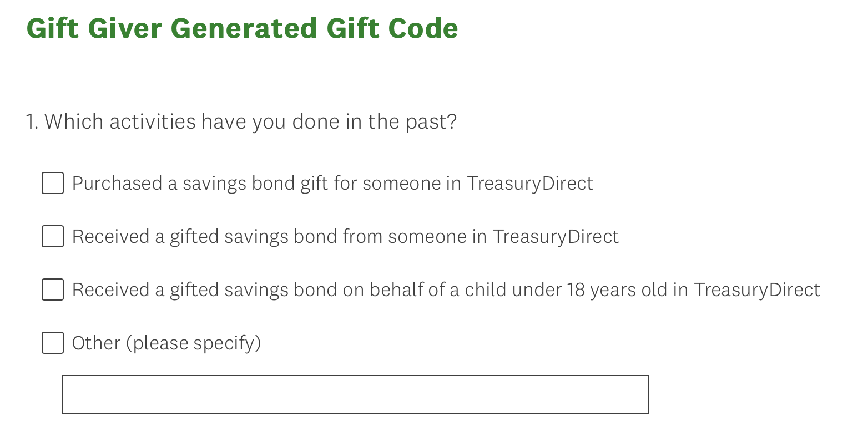Click the "Received a gifted savings bond from someone" label
The image size is (868, 447).
[345, 237]
